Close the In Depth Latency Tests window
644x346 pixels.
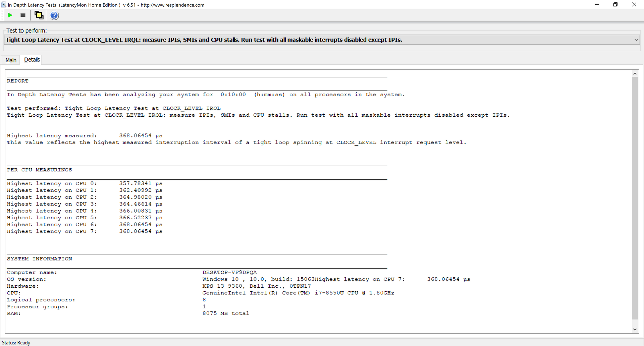coord(634,5)
